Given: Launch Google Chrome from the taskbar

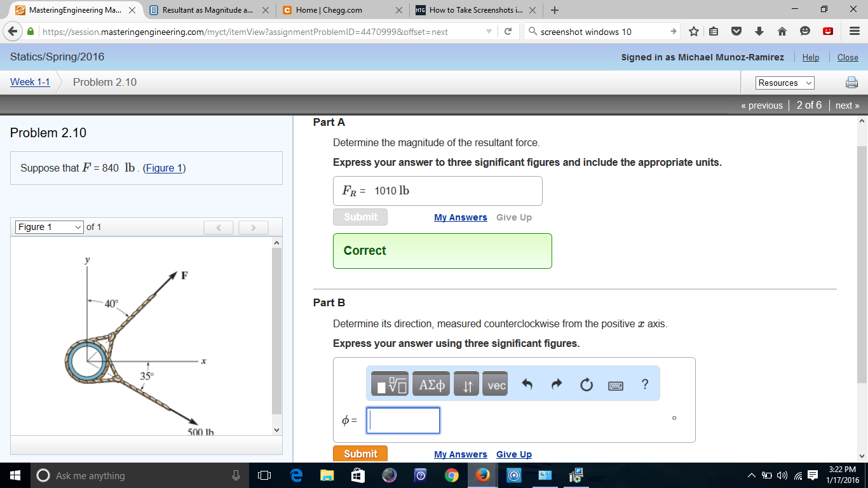Looking at the screenshot, I should [452, 475].
